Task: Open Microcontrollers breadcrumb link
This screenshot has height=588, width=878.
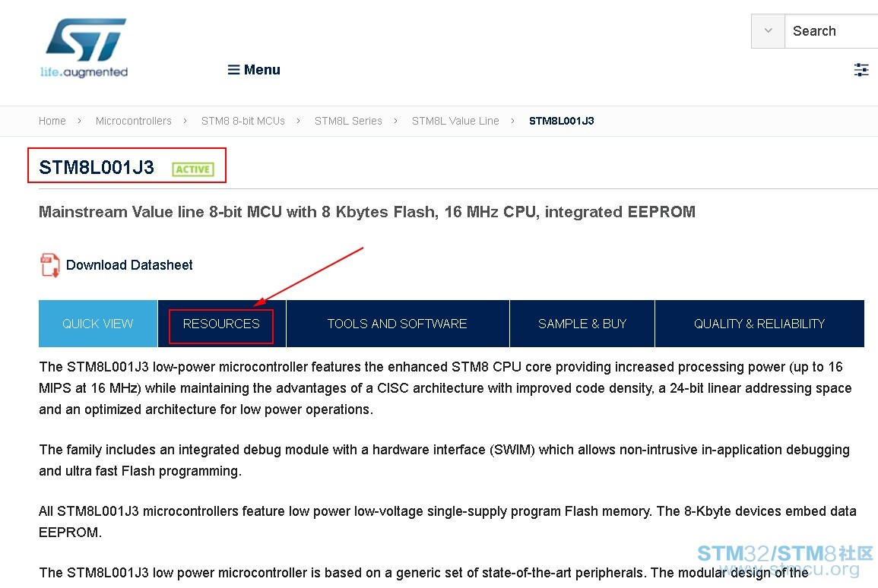Action: click(133, 121)
